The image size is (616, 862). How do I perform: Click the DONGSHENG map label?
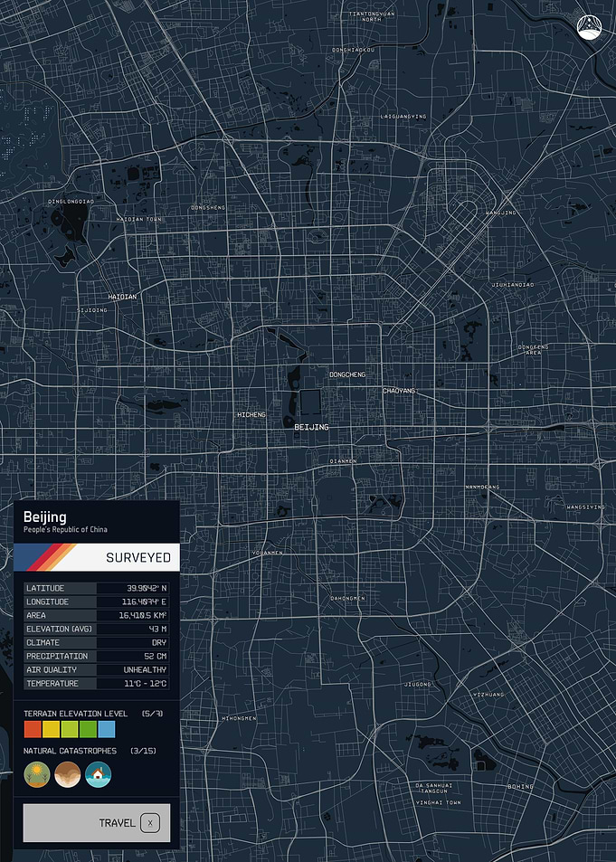(x=208, y=208)
